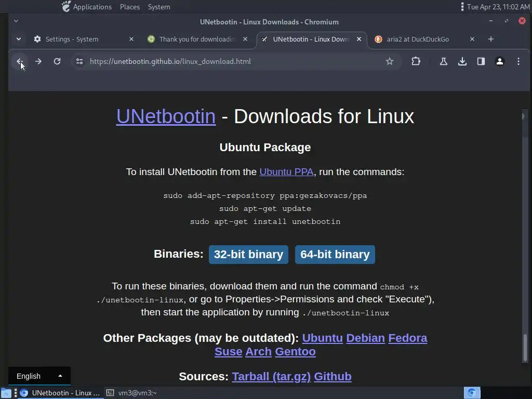
Task: Open the Arch package link
Action: [x=258, y=352]
